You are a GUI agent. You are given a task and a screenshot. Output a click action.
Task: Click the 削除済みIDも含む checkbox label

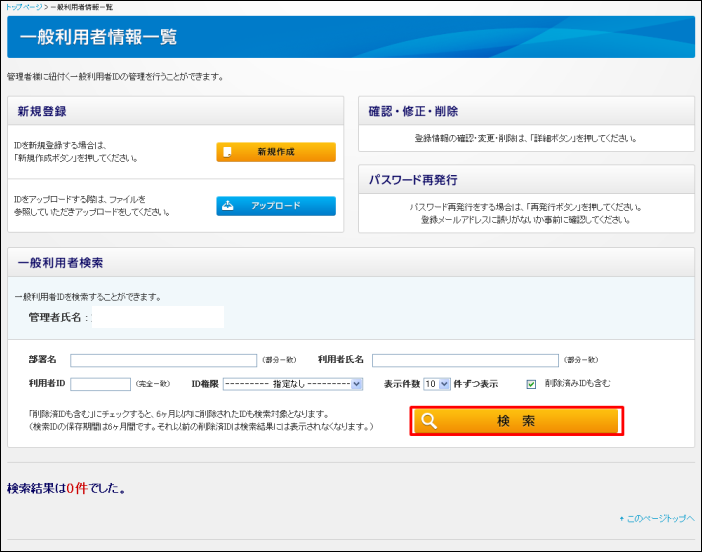coord(577,383)
